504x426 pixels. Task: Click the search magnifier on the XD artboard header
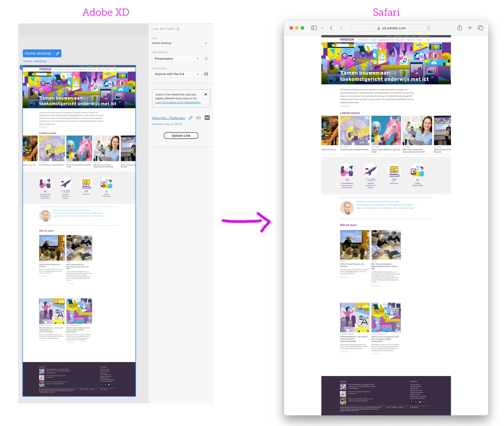pos(115,69)
